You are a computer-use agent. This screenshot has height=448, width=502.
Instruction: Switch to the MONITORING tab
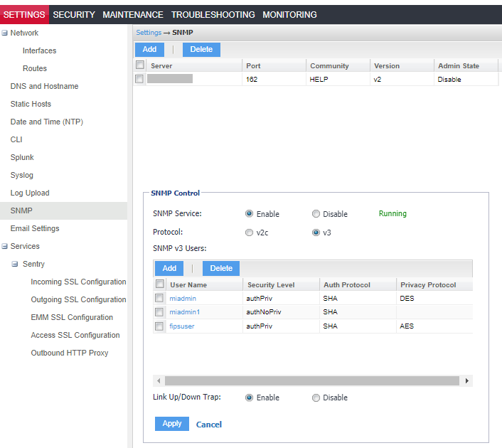pos(289,14)
